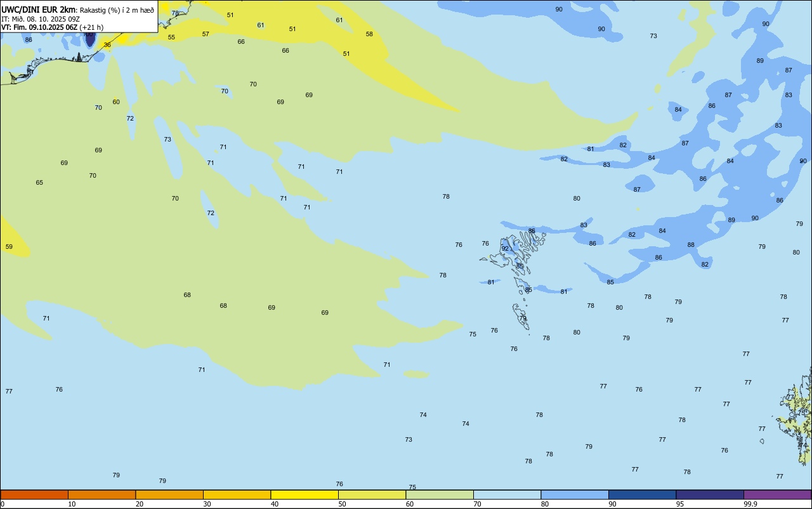The height and width of the screenshot is (509, 812).
Task: Click the legend tick label '40'
Action: point(275,504)
